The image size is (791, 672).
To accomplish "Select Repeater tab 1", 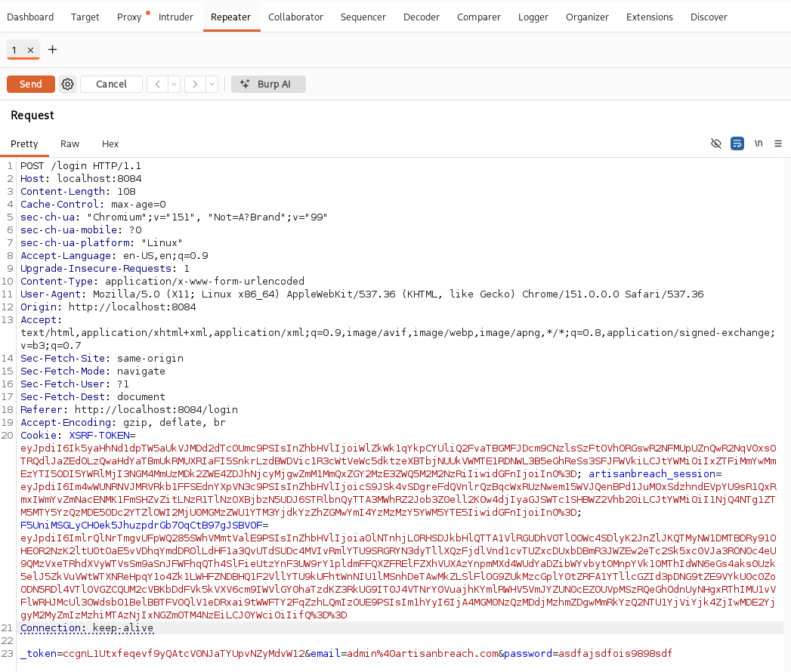I will click(14, 50).
